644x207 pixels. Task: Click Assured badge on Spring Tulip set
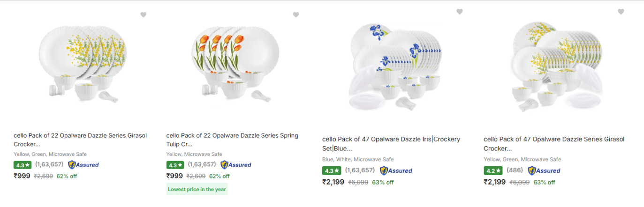point(236,165)
